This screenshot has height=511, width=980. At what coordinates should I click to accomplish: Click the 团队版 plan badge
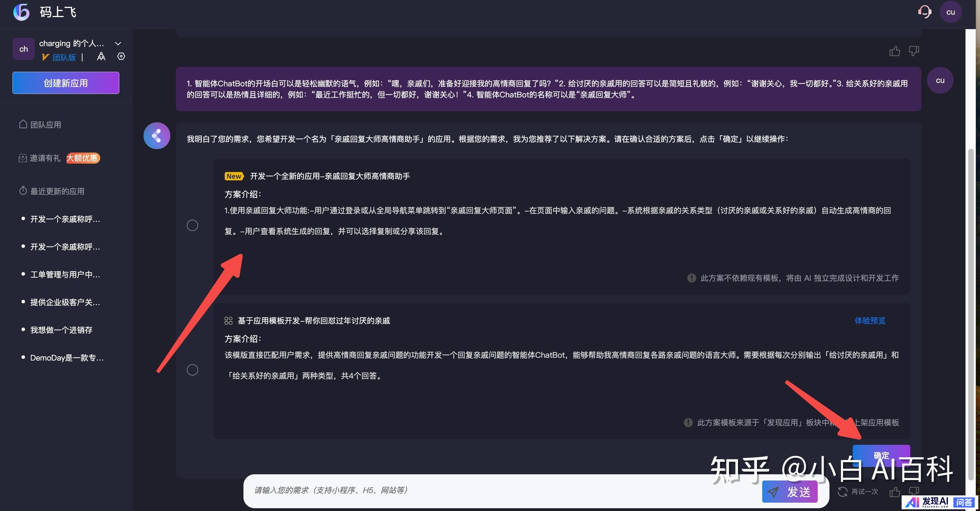[59, 58]
